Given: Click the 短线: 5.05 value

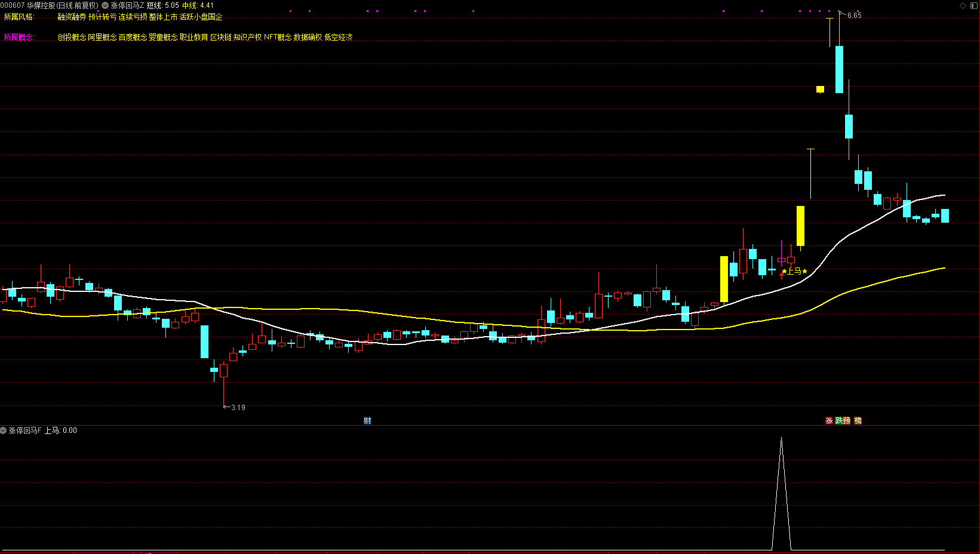Looking at the screenshot, I should click(x=163, y=5).
